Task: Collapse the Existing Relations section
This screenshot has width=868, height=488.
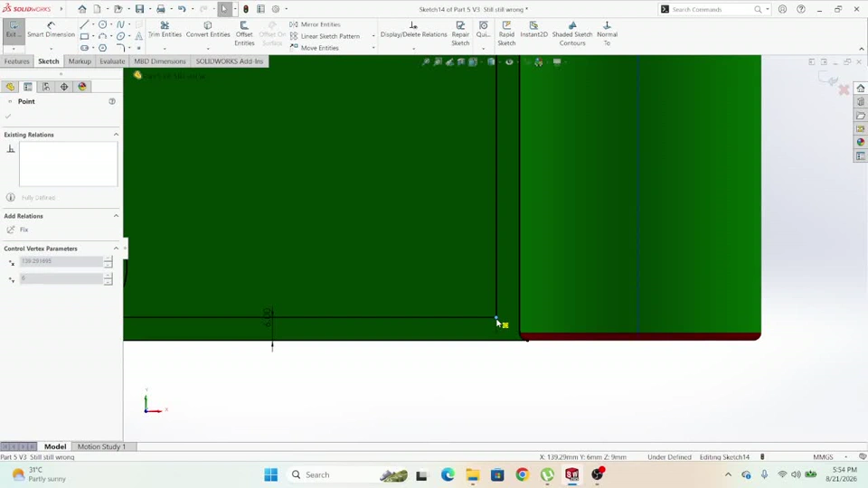Action: coord(116,135)
